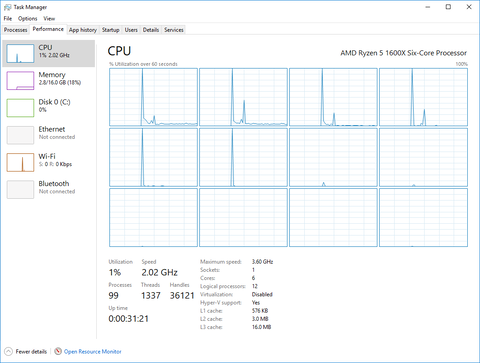Click the Maximum speed 3.60 GHz value
Viewport: 480px width, 363px height.
(262, 262)
